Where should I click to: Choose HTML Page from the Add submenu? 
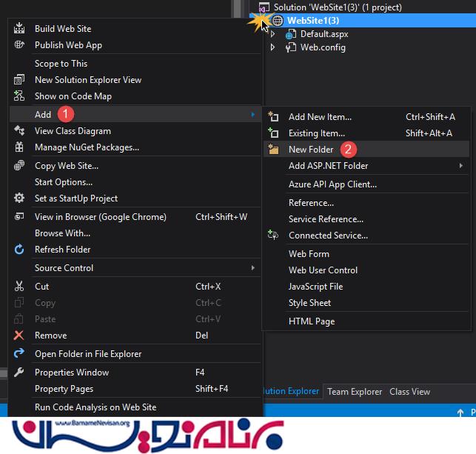pyautogui.click(x=312, y=321)
